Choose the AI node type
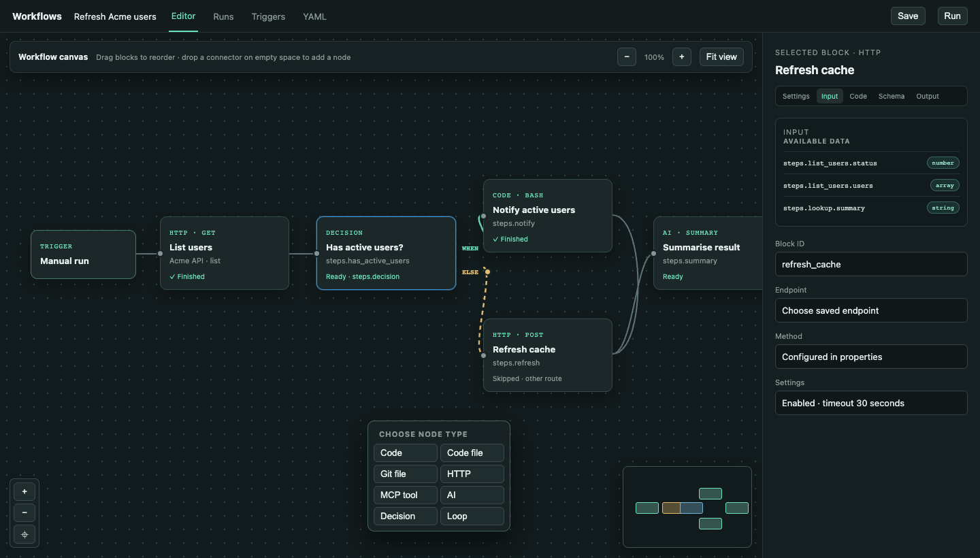 [472, 495]
